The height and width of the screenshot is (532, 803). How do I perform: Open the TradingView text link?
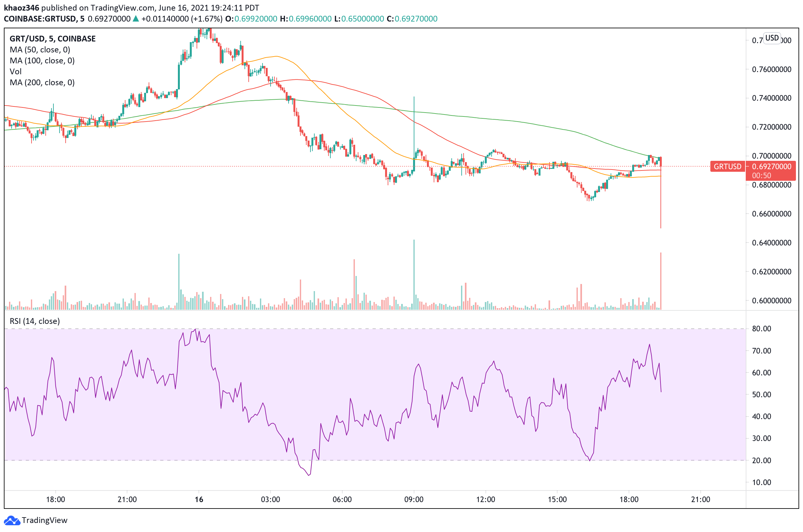(x=44, y=520)
